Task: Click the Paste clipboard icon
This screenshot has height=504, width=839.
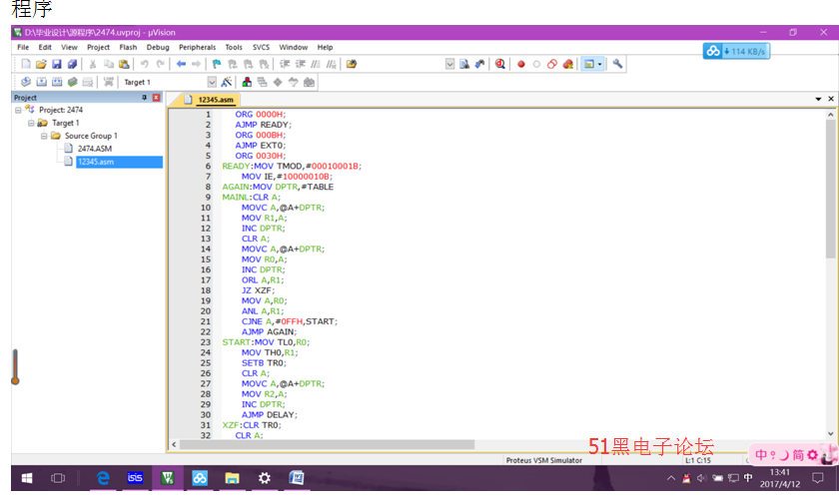Action: 124,64
